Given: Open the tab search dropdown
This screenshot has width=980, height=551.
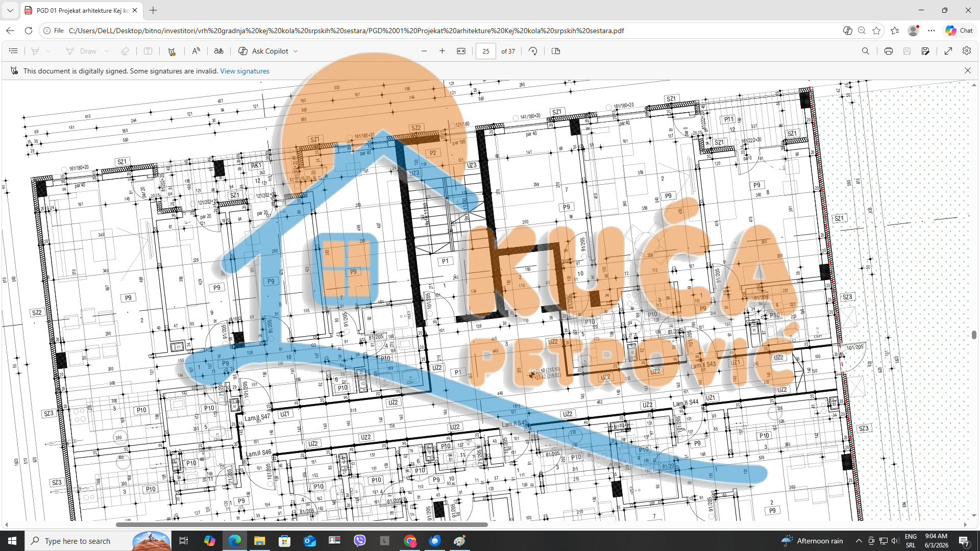Looking at the screenshot, I should (x=10, y=10).
